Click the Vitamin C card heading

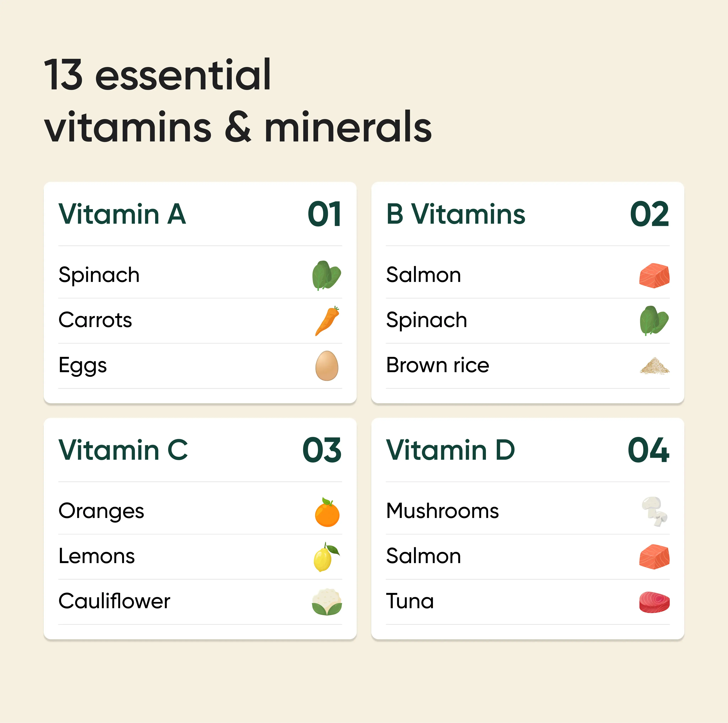pos(123,450)
